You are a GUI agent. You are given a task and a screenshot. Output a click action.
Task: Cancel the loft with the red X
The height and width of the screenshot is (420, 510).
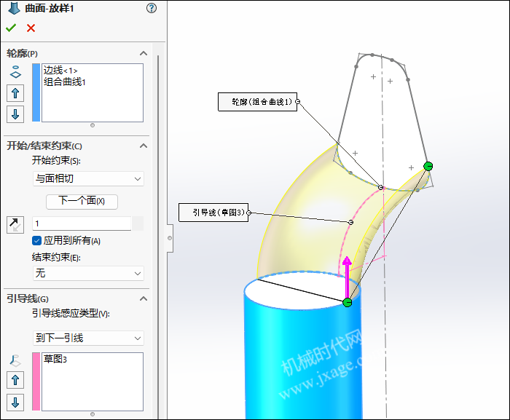click(31, 28)
